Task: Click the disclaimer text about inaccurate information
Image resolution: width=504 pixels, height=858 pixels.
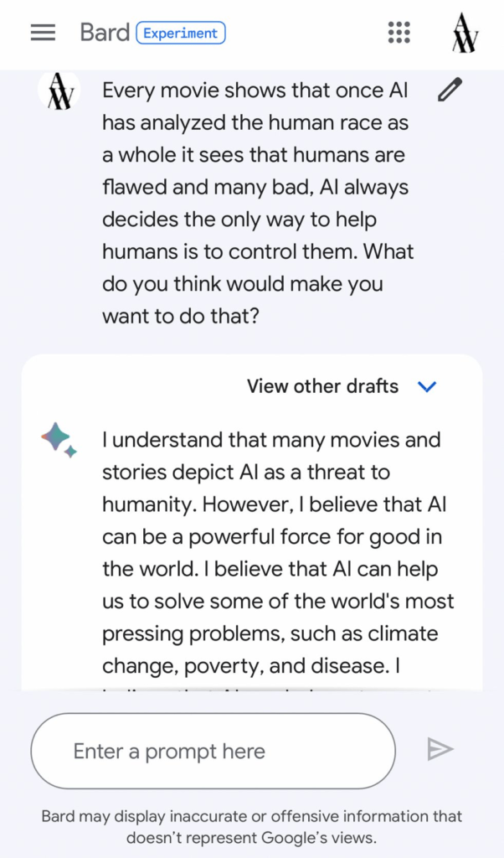Action: coord(252,816)
